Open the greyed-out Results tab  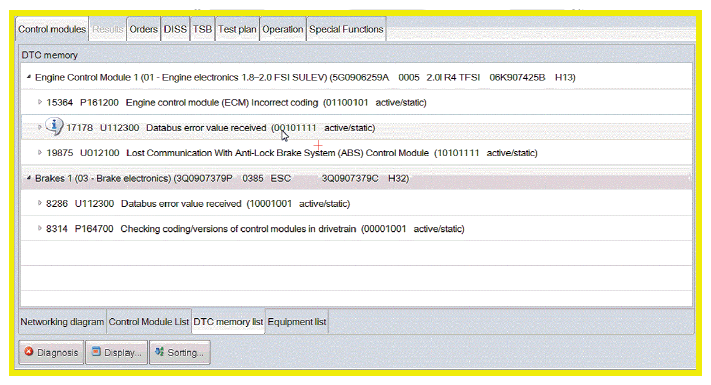click(x=108, y=29)
